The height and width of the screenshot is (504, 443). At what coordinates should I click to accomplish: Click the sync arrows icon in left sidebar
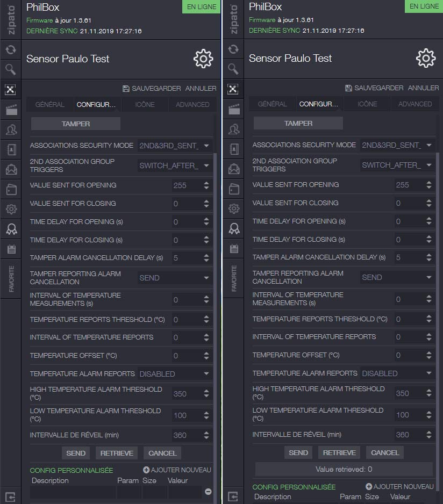[10, 50]
